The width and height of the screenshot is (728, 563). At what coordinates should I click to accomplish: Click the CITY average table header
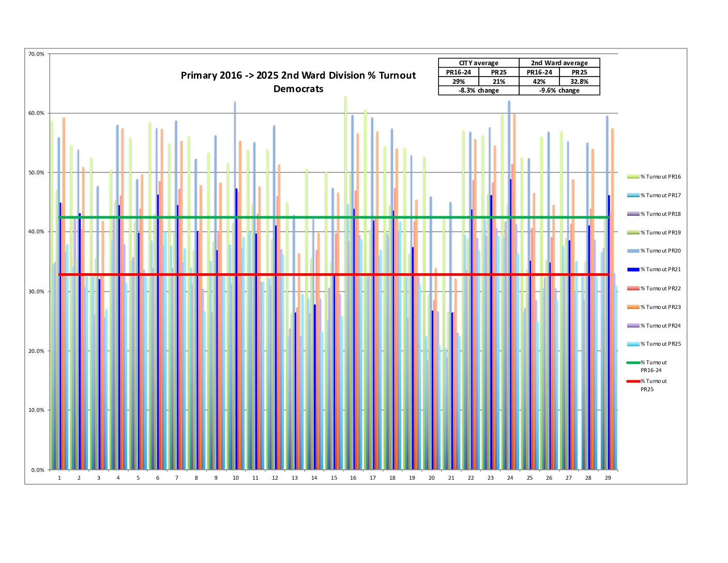[478, 63]
